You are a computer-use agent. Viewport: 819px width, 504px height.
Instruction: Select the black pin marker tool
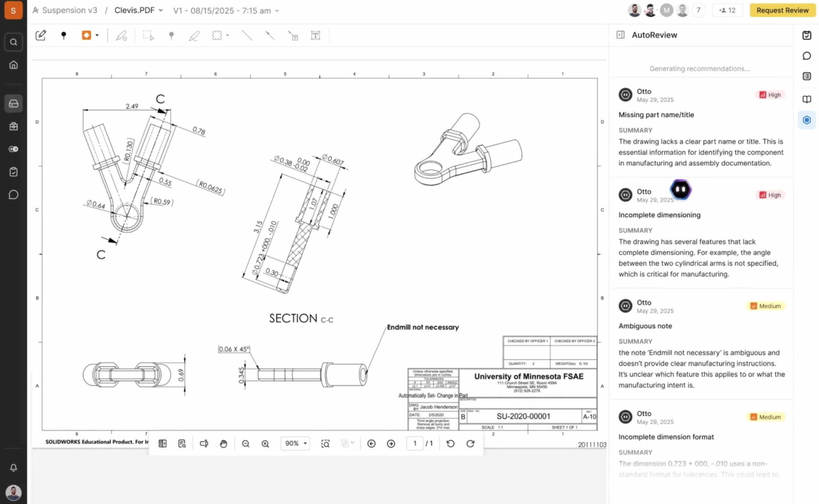click(x=63, y=35)
